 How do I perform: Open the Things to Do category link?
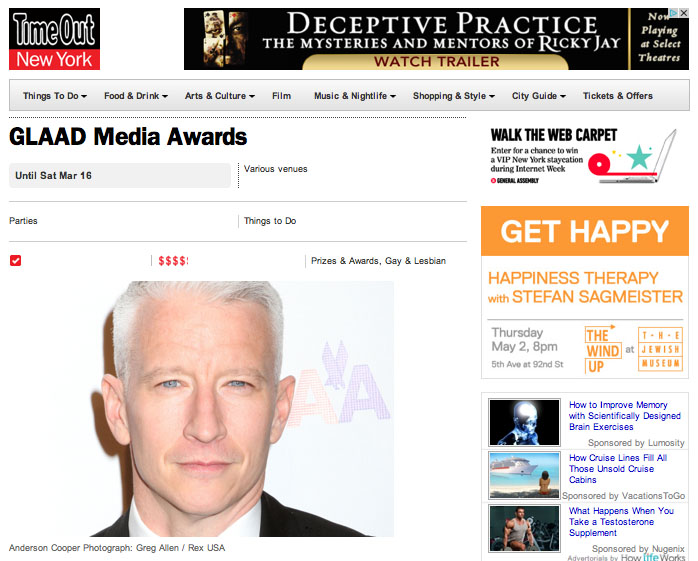click(x=270, y=221)
